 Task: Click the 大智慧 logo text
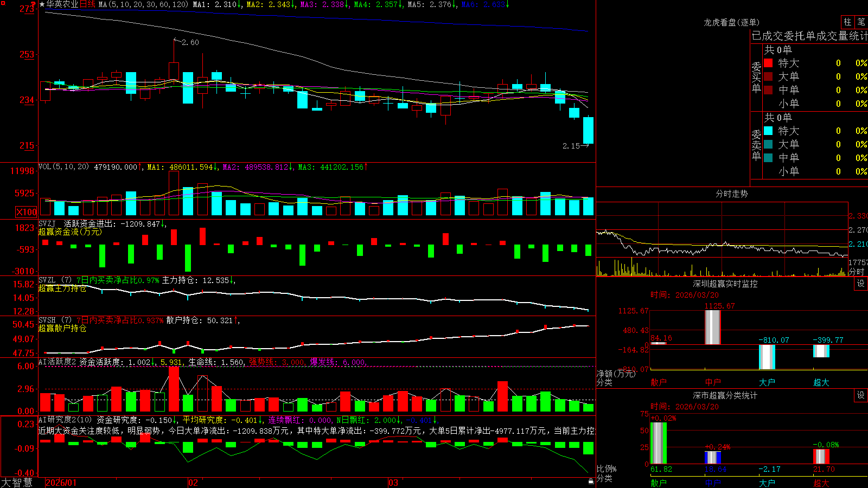point(17,483)
